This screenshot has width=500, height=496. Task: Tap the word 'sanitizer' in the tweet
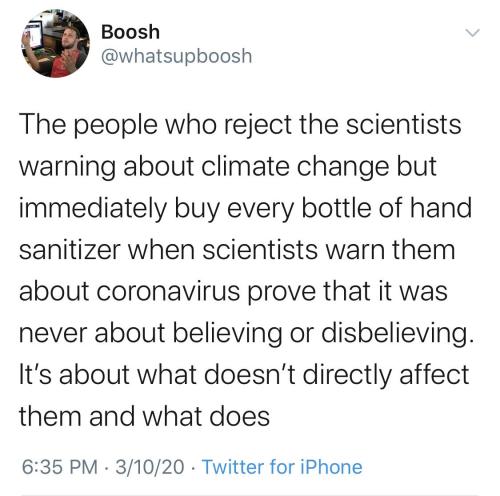(70, 250)
